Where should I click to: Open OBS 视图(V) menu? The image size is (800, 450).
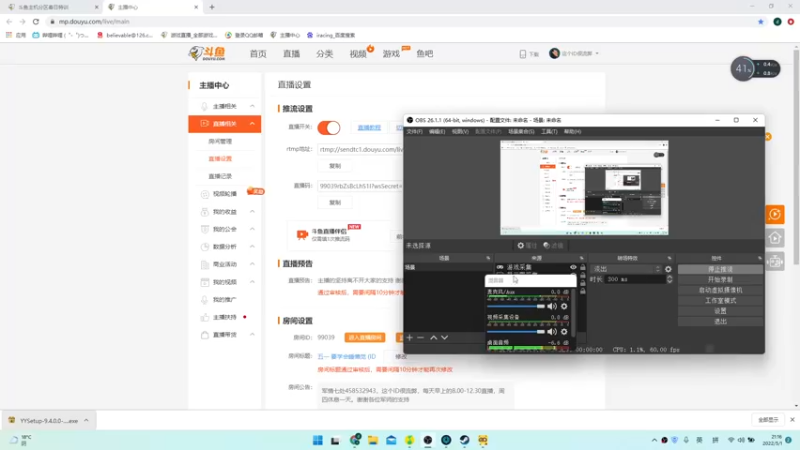coord(460,132)
